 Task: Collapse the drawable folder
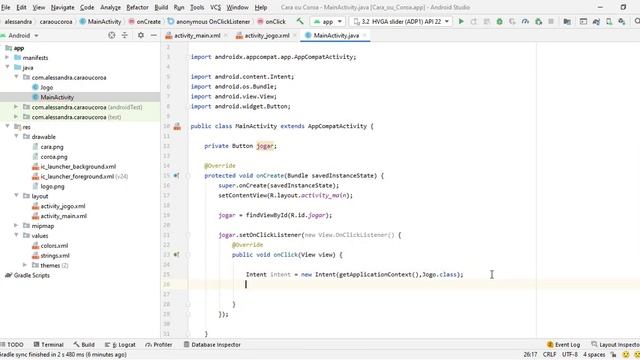[x=16, y=137]
